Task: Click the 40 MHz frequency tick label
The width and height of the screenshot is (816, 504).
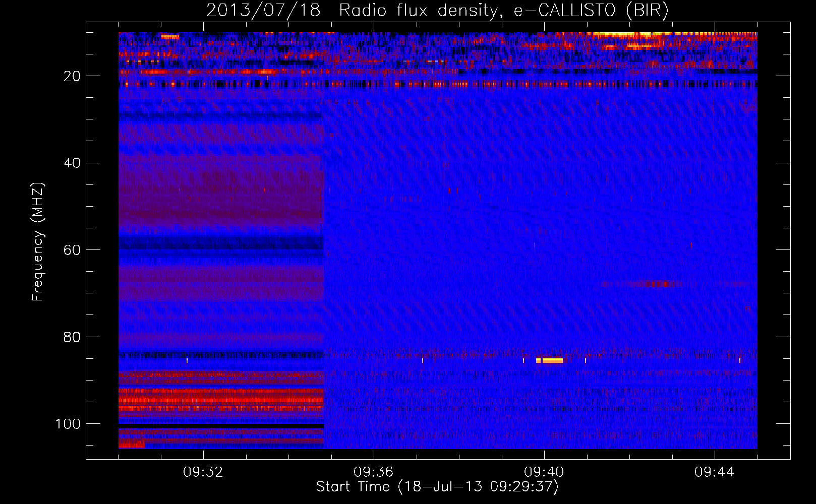Action: pyautogui.click(x=72, y=163)
